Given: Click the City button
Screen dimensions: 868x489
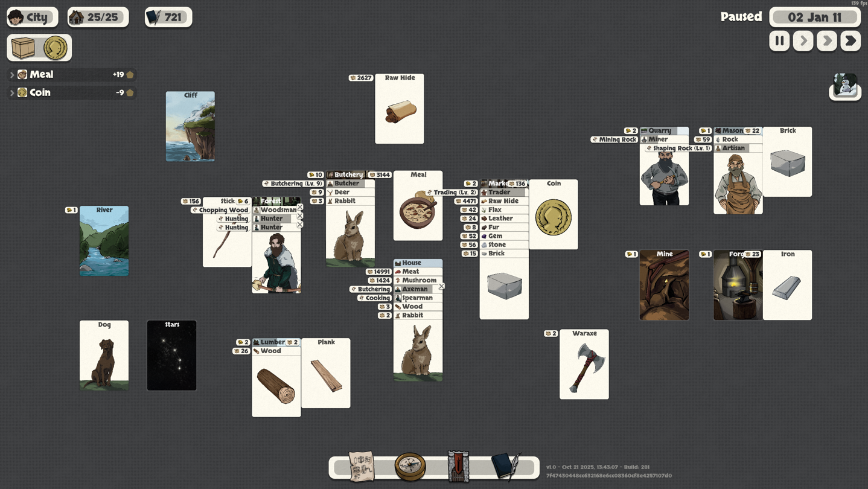Looking at the screenshot, I should (x=33, y=18).
